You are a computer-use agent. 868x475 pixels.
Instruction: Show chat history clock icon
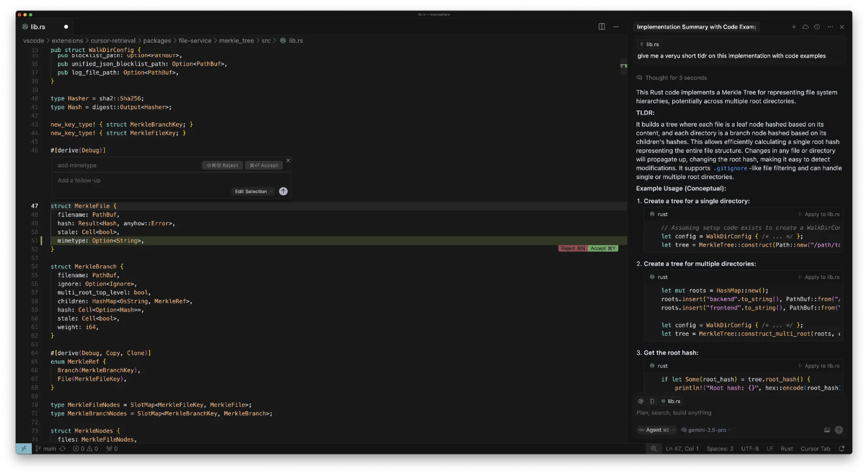pos(817,27)
